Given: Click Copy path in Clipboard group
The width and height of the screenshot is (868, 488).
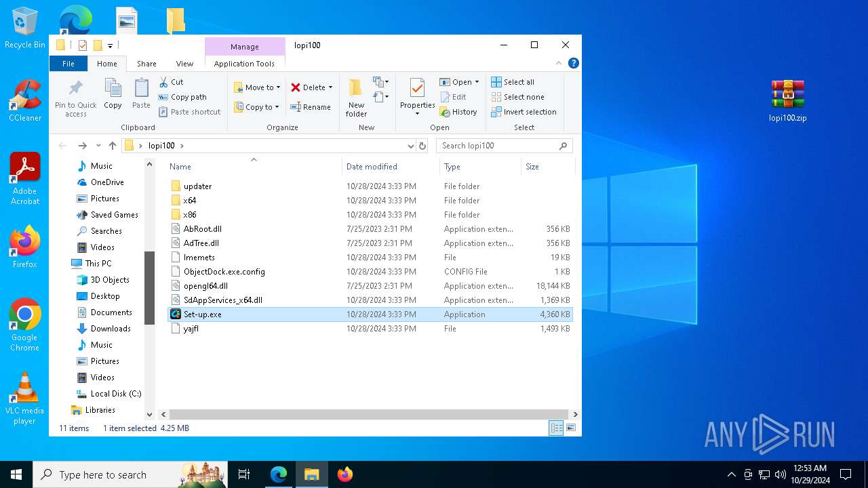Looking at the screenshot, I should [x=182, y=97].
